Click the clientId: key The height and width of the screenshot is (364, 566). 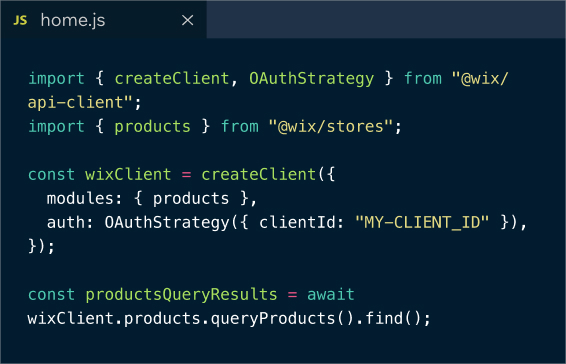(302, 222)
